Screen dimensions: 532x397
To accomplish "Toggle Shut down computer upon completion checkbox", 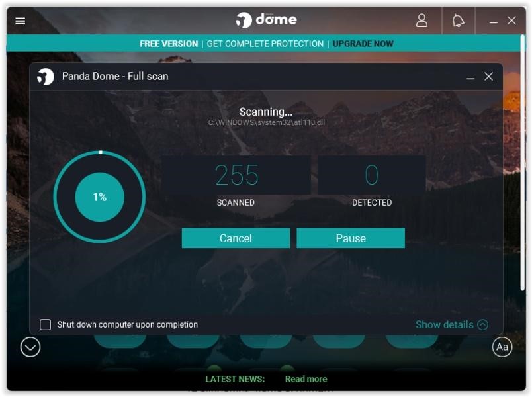I will (x=45, y=324).
